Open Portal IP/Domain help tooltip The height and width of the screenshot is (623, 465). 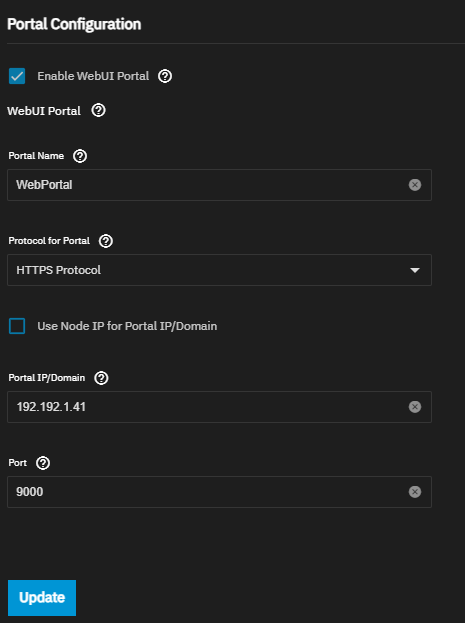point(101,378)
